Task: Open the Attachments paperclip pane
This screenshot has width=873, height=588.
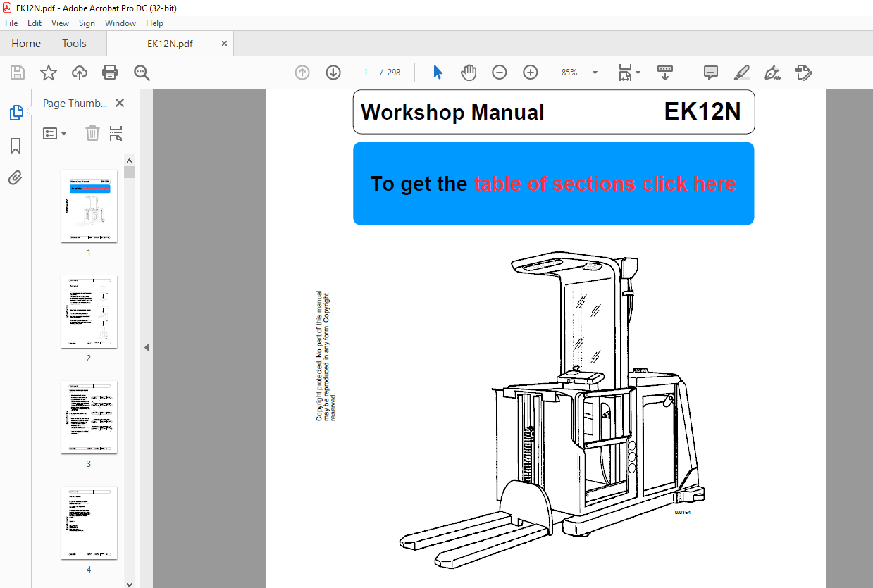Action: 16,178
